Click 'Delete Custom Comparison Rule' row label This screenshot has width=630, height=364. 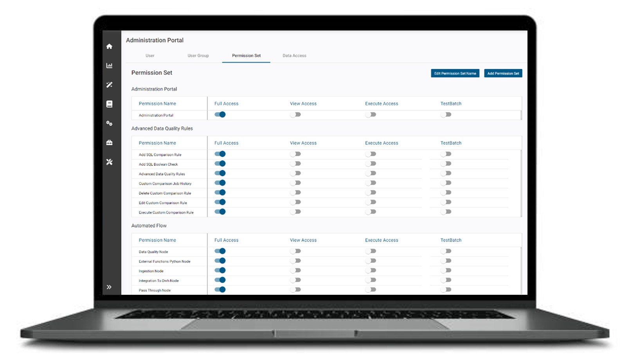(x=165, y=193)
